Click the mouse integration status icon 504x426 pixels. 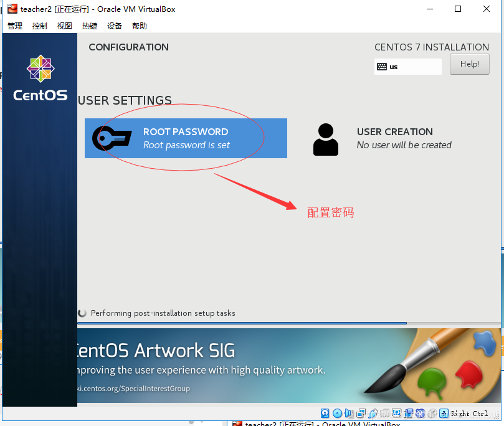click(432, 413)
